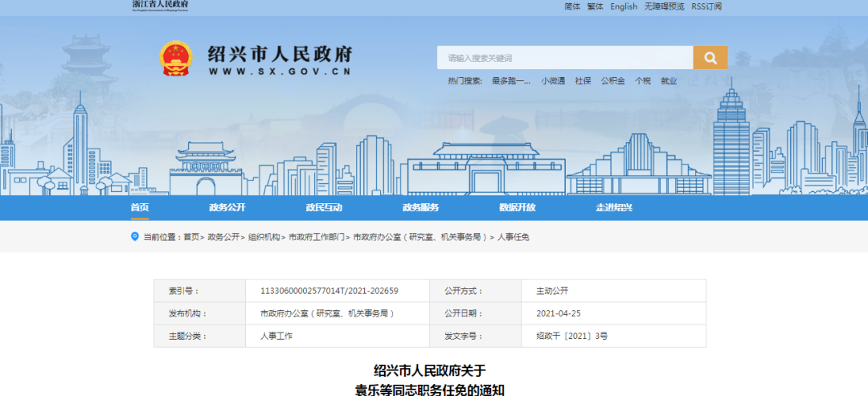
Task: Go to 组织机构 in the breadcrumb
Action: pyautogui.click(x=264, y=237)
